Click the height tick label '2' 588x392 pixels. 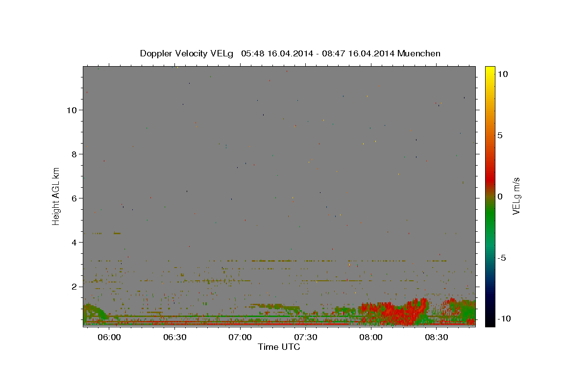coord(74,287)
